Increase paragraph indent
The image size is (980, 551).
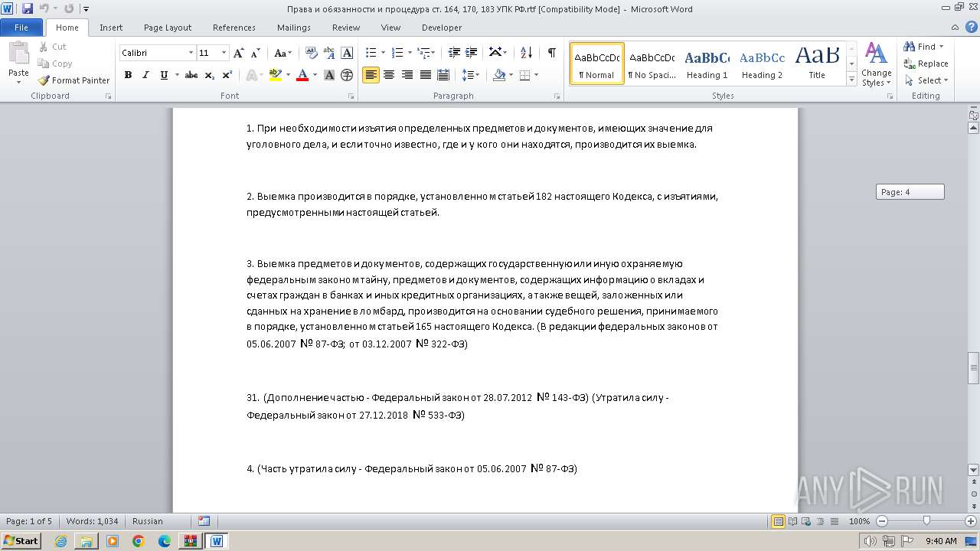coord(472,53)
